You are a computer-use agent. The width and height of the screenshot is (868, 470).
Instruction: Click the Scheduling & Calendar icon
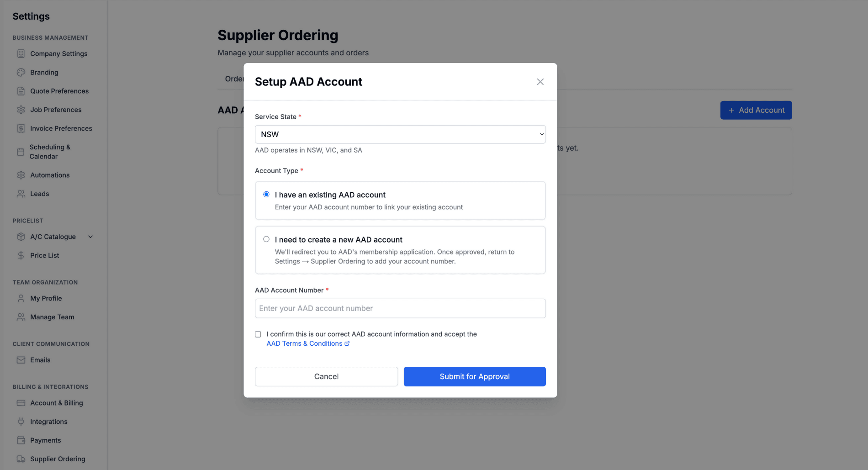[21, 151]
